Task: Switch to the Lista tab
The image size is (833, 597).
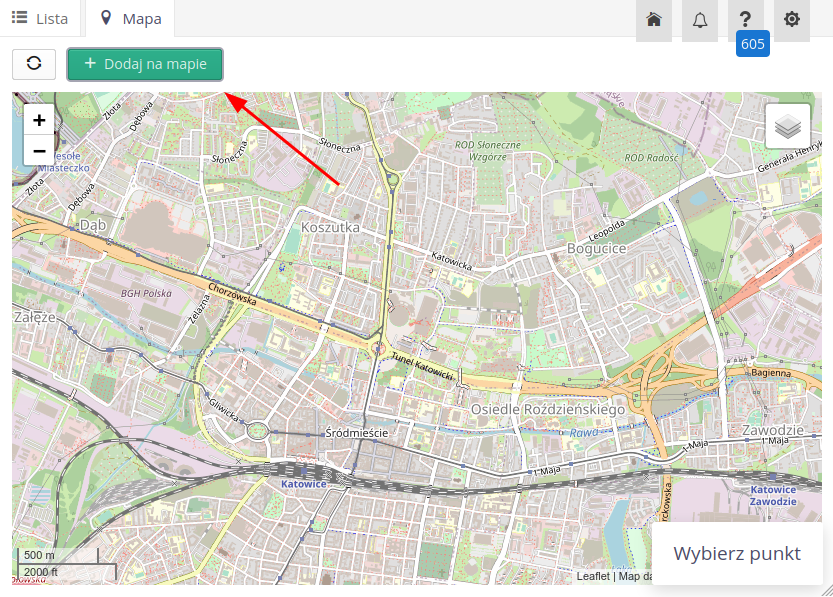Action: [x=41, y=19]
